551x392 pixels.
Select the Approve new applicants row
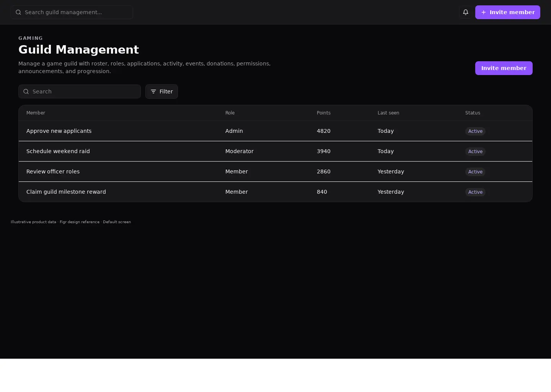275,131
